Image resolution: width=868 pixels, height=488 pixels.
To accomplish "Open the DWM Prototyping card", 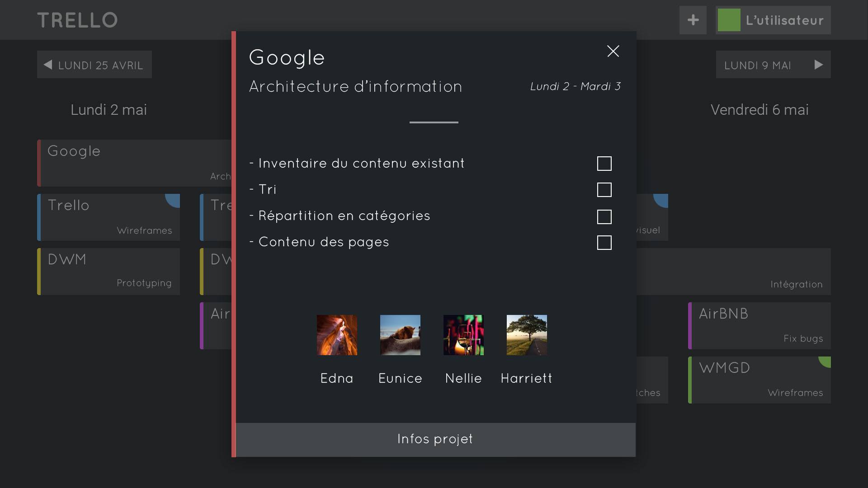I will (x=108, y=272).
